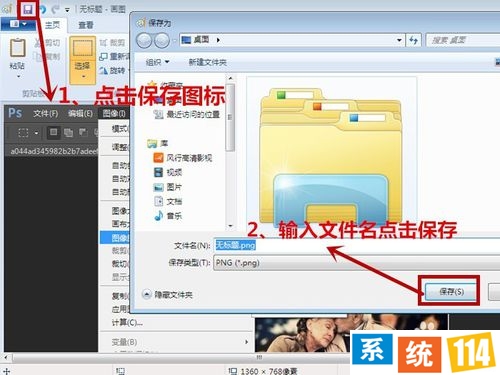This screenshot has width=500, height=375.
Task: Open the 保存类型 PNG dropdown
Action: (x=357, y=263)
